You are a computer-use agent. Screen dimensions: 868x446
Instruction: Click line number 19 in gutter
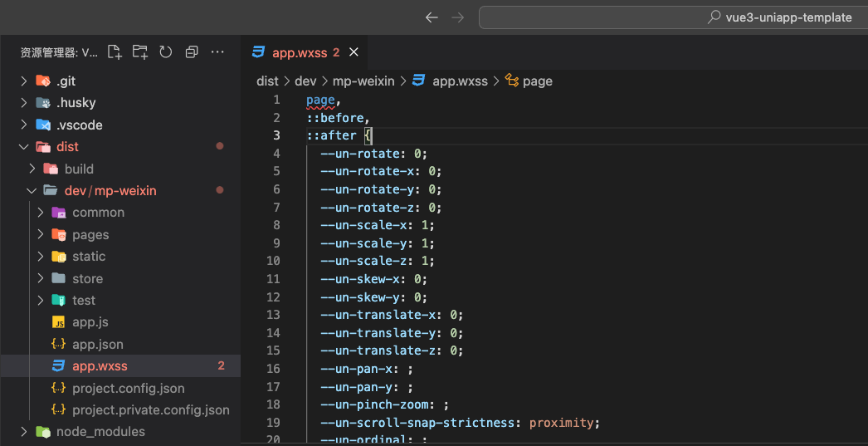[274, 423]
